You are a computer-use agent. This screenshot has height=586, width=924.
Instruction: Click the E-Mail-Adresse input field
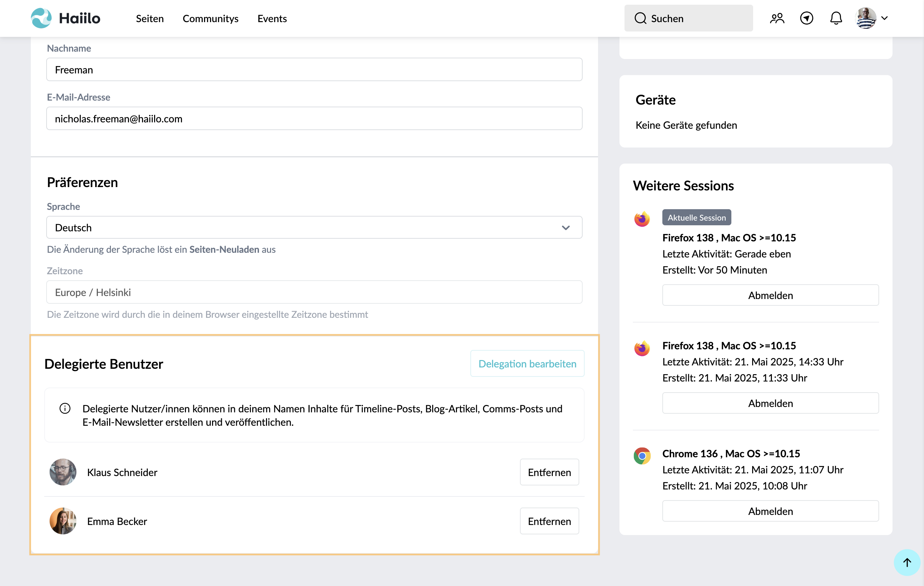pos(314,118)
